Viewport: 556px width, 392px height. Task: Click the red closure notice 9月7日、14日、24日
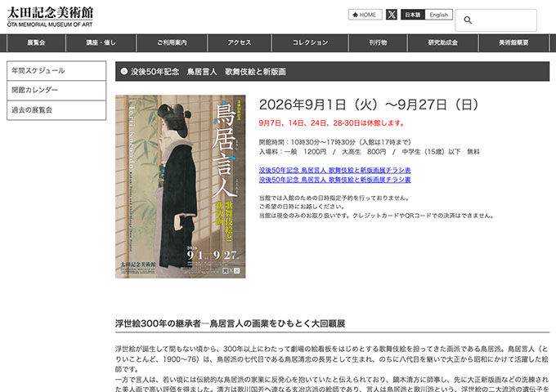[331, 123]
